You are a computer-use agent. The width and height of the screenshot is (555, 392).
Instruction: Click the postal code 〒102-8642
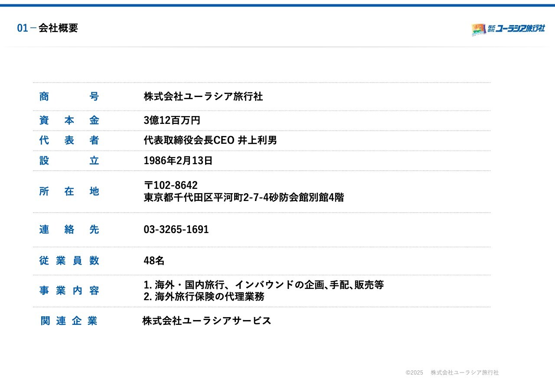pos(170,185)
